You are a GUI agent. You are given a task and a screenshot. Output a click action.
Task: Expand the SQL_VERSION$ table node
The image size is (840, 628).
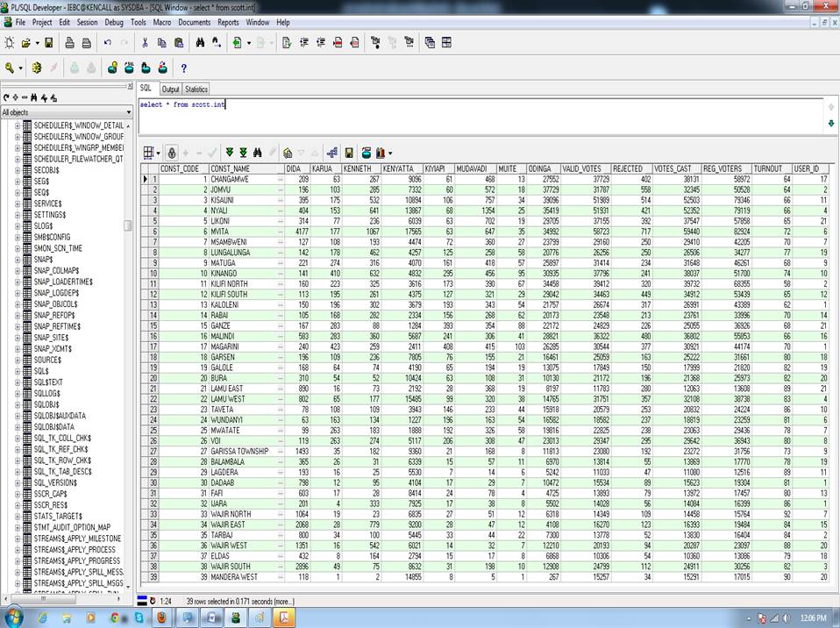click(x=17, y=482)
